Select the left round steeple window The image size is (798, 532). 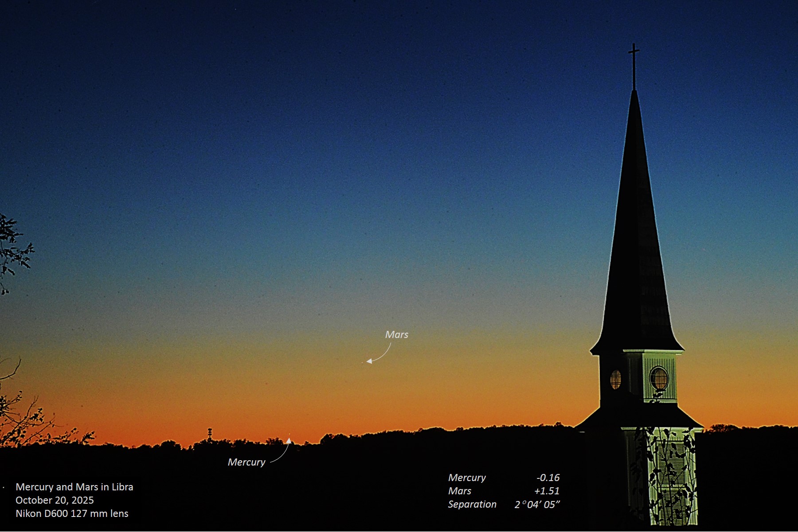pyautogui.click(x=615, y=379)
